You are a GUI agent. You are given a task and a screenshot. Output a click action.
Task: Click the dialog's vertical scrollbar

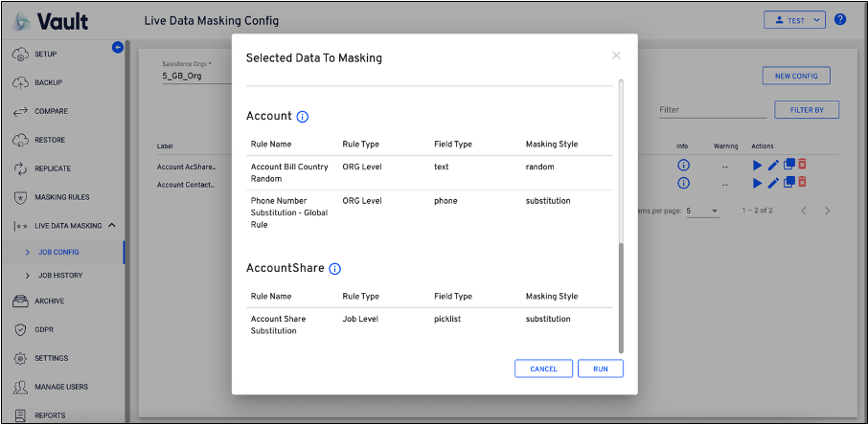point(620,297)
